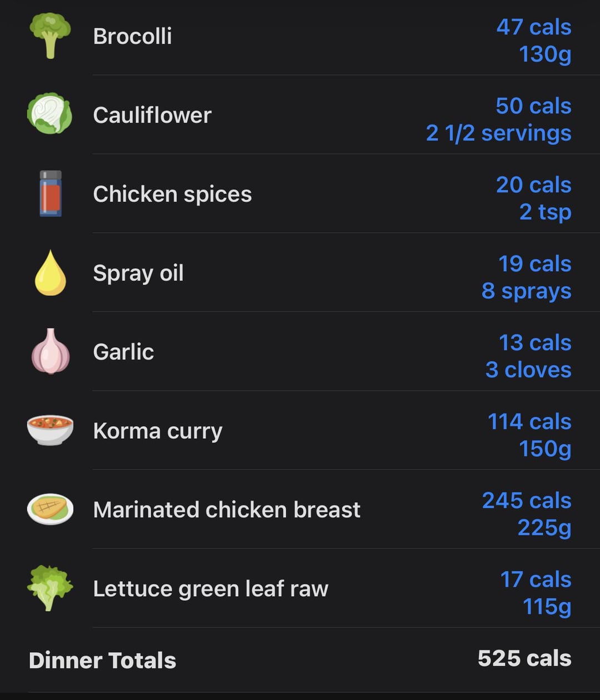Viewport: 600px width, 700px height.
Task: Open the Garlic 3 cloves amount
Action: [x=528, y=369]
